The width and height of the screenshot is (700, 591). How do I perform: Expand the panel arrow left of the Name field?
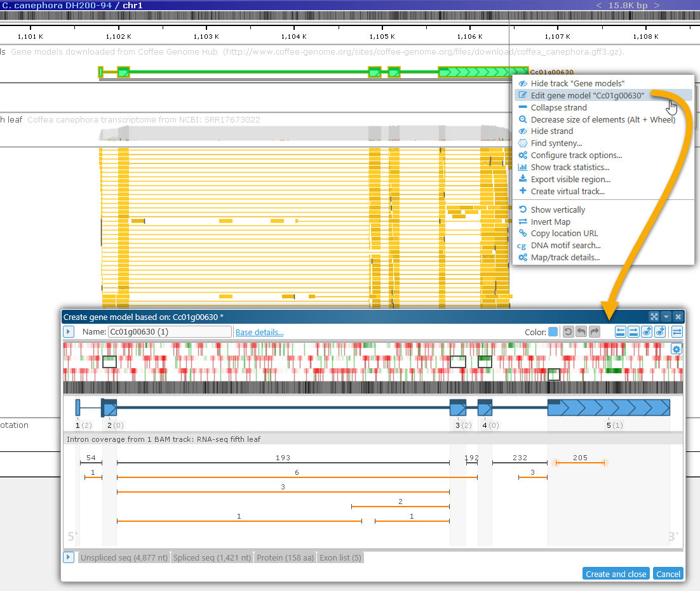69,331
